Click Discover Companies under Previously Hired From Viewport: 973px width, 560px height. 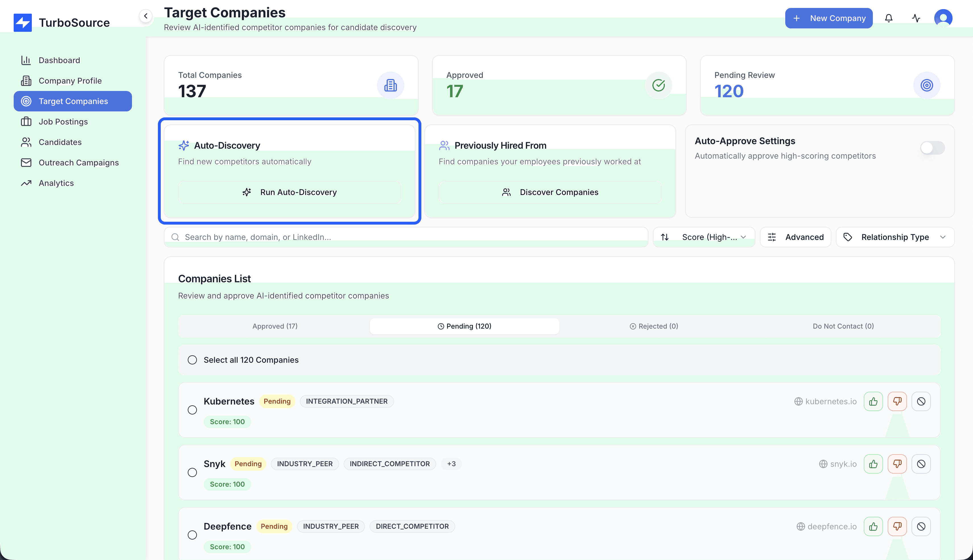tap(551, 192)
